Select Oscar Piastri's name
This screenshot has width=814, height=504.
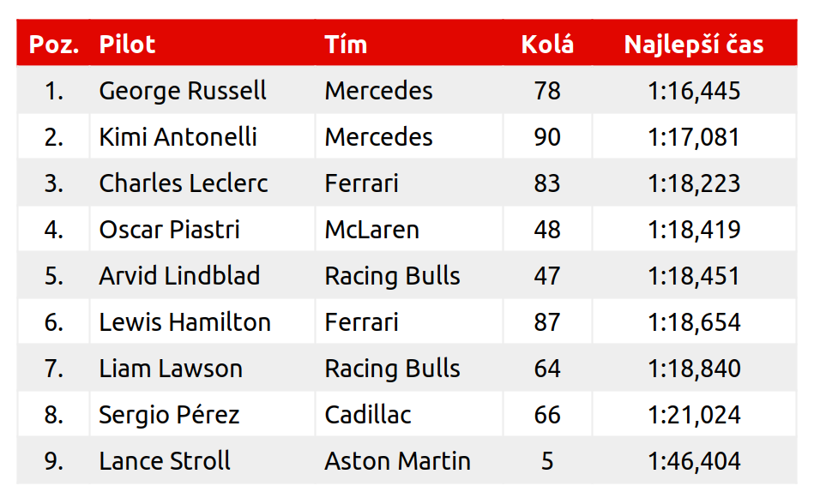[x=169, y=230]
